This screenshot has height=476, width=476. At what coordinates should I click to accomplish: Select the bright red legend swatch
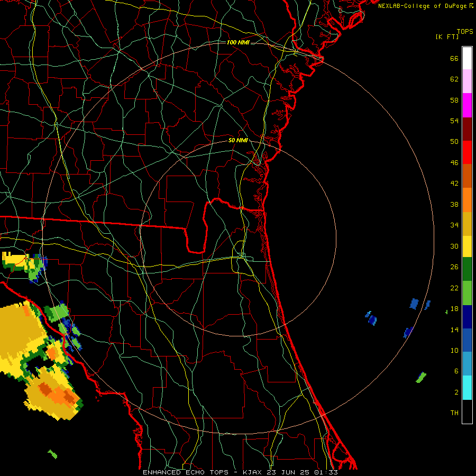[467, 152]
